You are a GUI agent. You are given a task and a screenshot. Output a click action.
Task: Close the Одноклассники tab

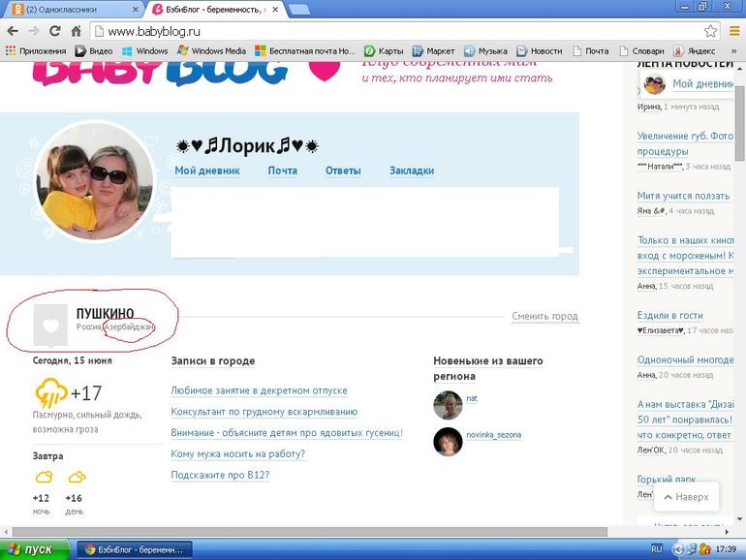pyautogui.click(x=135, y=10)
